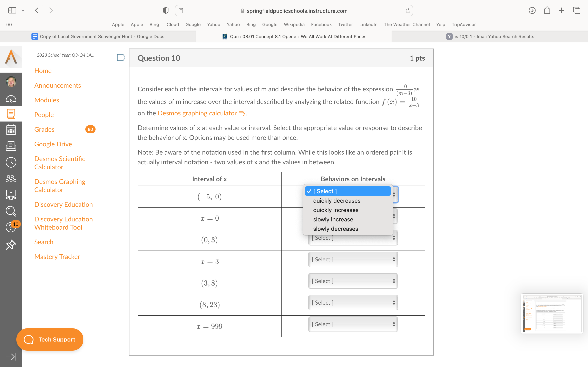Open Calendar icon in global sidebar

11,130
